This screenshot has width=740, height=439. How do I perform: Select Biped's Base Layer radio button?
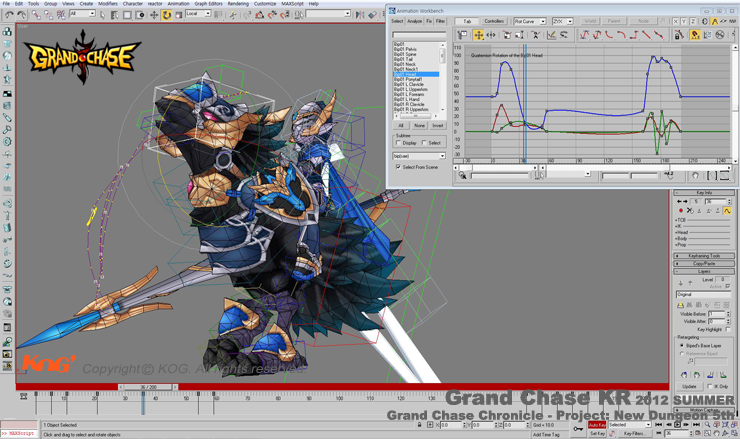[681, 346]
